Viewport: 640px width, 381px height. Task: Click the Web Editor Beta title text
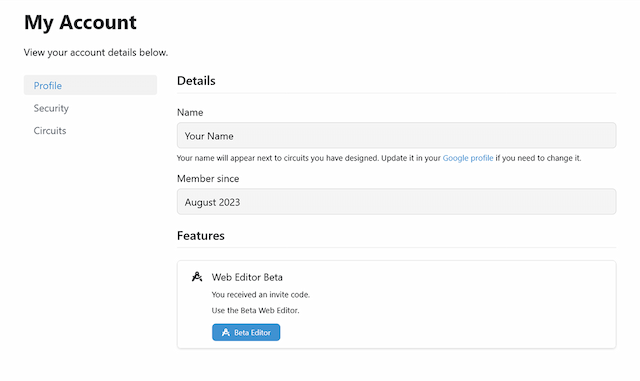pos(247,277)
